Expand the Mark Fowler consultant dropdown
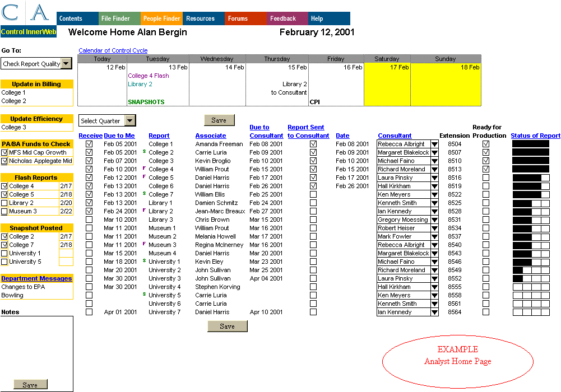561x392 pixels. [x=434, y=236]
